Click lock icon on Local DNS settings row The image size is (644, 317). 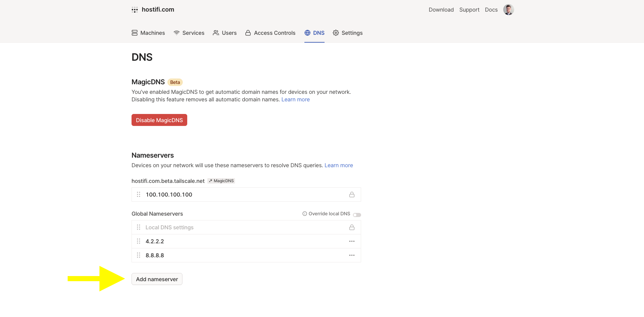[352, 227]
